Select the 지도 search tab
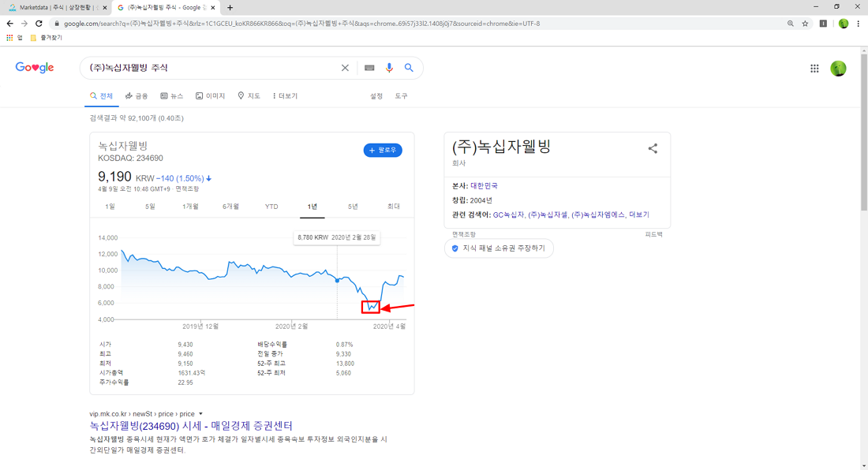Image resolution: width=868 pixels, height=470 pixels. (249, 96)
